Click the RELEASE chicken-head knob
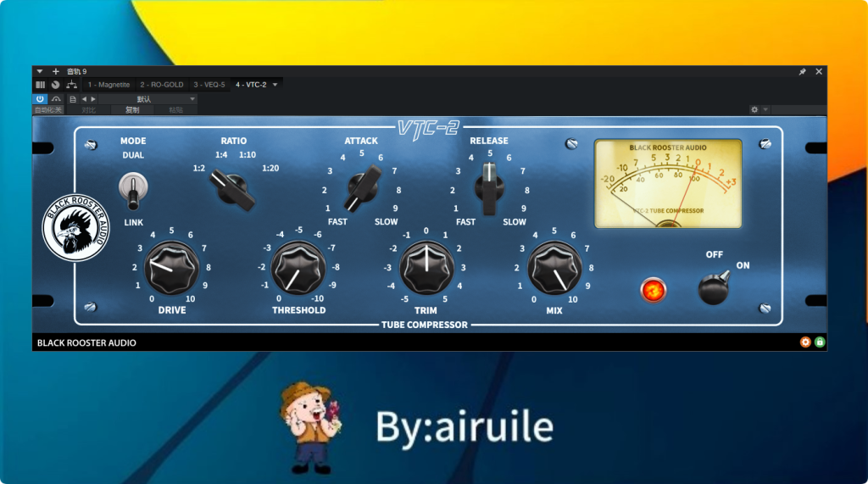Image resolution: width=868 pixels, height=484 pixels. [x=489, y=189]
